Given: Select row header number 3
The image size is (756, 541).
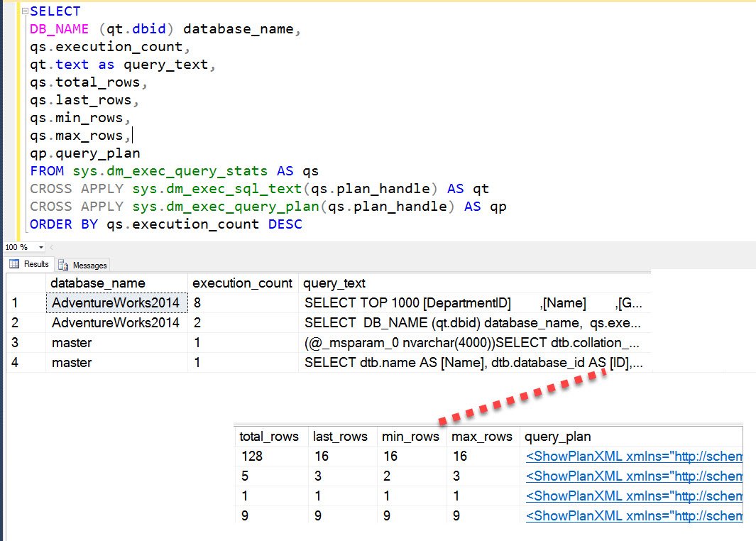Looking at the screenshot, I should point(26,343).
